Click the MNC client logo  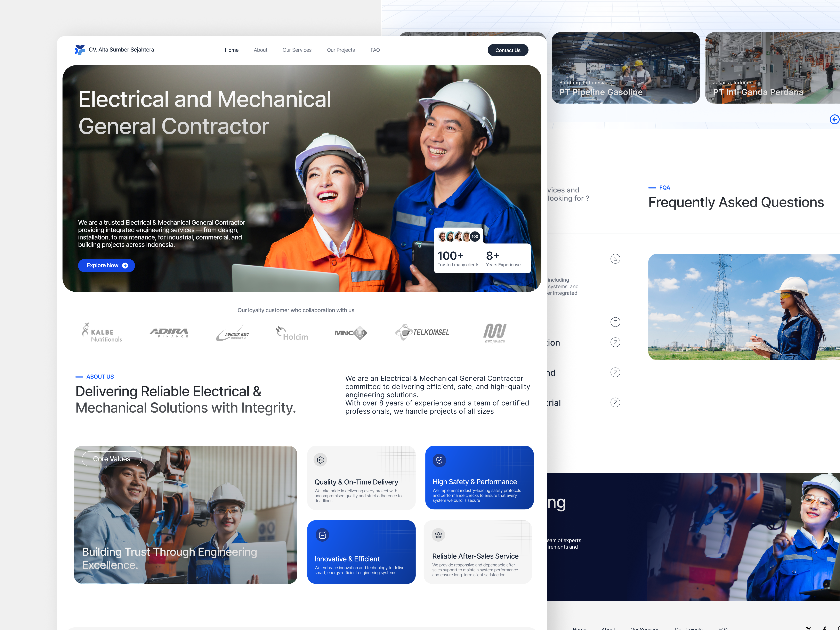coord(351,333)
